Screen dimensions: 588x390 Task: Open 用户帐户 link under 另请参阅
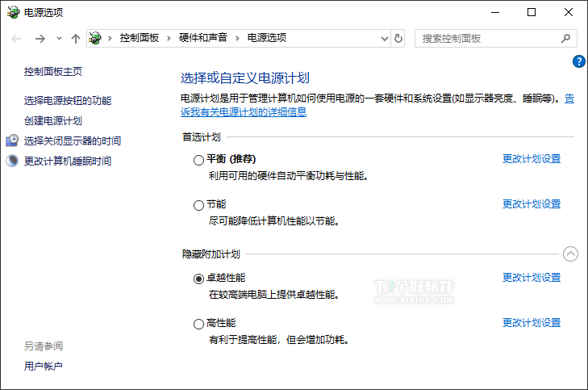tap(43, 366)
